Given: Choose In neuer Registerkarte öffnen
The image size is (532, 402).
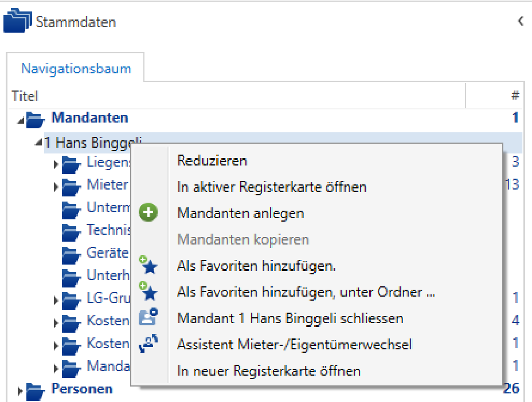Looking at the screenshot, I should click(x=269, y=371).
